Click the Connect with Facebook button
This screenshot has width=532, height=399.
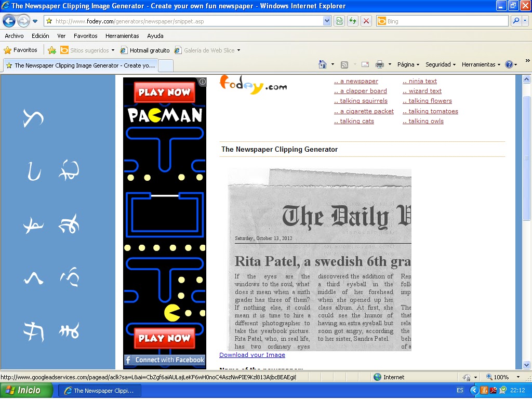coord(165,360)
